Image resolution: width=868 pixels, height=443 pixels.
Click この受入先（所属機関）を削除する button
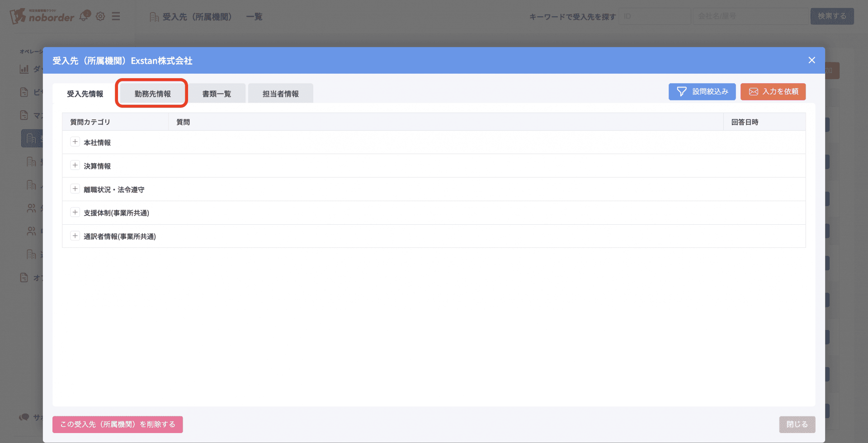[118, 424]
